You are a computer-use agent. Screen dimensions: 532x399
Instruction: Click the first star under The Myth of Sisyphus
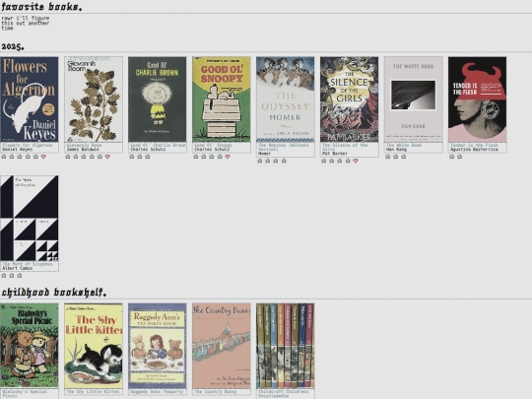point(4,276)
